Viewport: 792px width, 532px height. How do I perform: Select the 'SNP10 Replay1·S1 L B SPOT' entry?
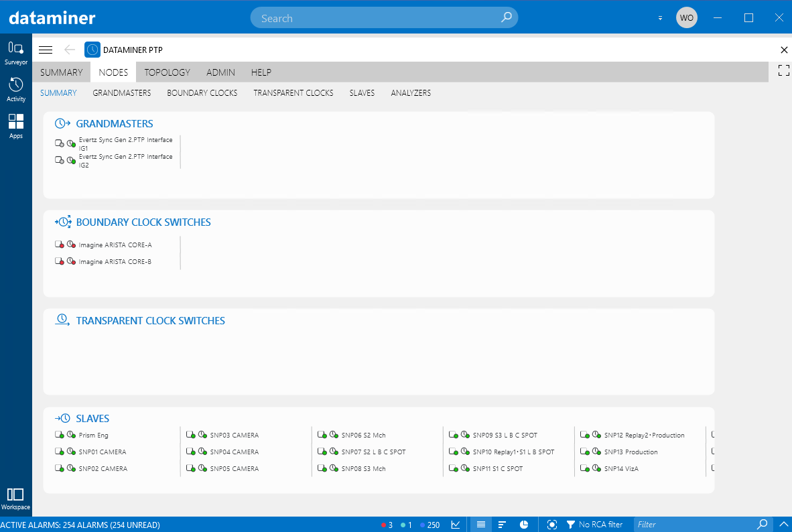[x=513, y=452]
